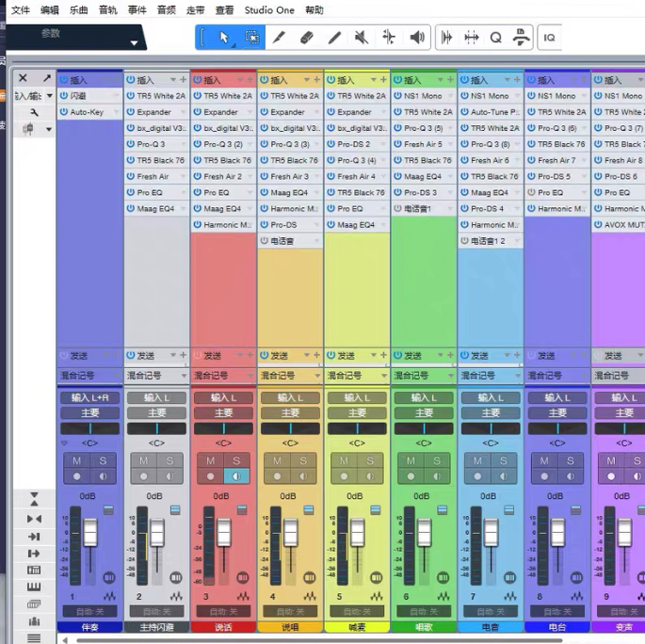Solo channel 2 主持闪避

pos(169,461)
